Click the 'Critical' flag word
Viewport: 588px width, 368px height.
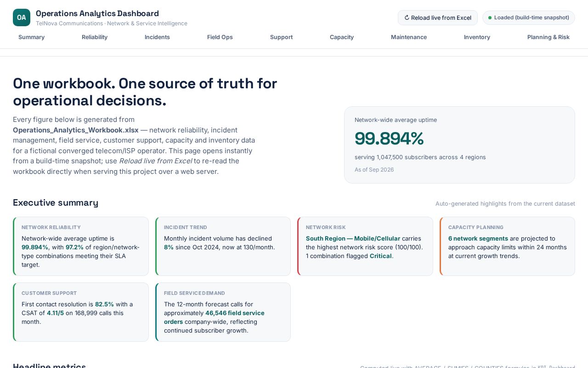click(x=381, y=256)
